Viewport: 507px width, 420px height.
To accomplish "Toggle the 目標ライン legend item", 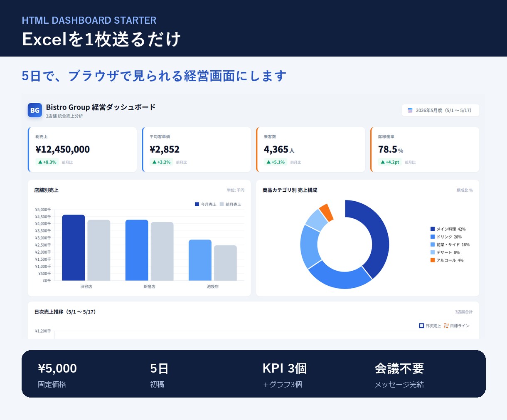I will click(456, 326).
